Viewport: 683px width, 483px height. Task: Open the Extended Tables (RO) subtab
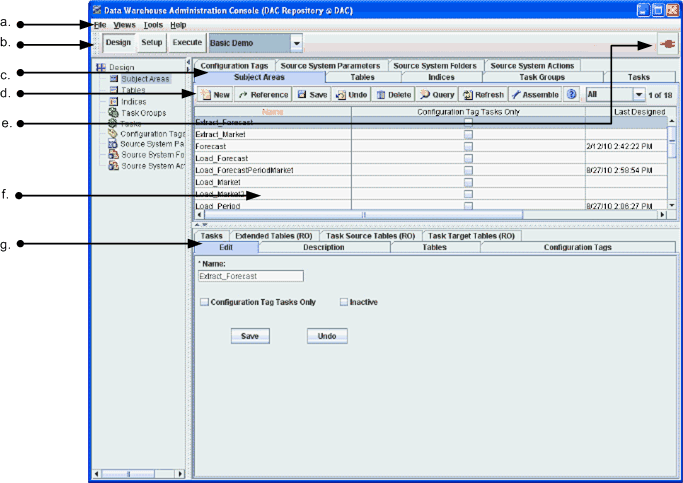274,236
